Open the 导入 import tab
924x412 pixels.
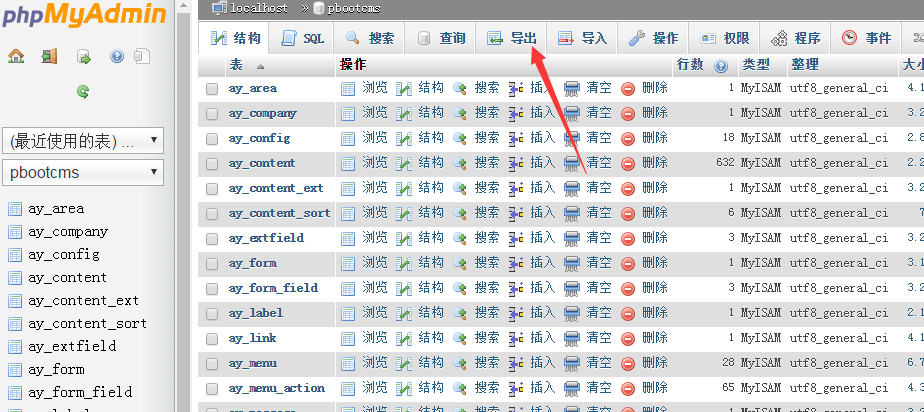(x=582, y=38)
